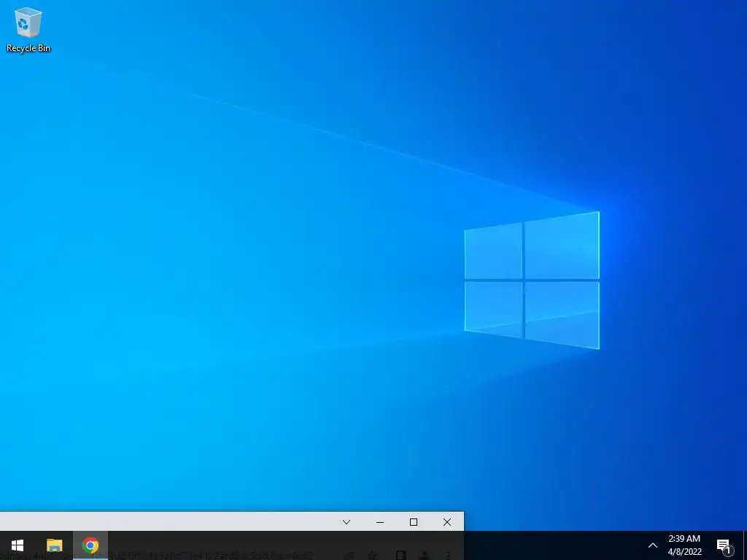Open the clock showing 2:39 AM

[x=684, y=545]
